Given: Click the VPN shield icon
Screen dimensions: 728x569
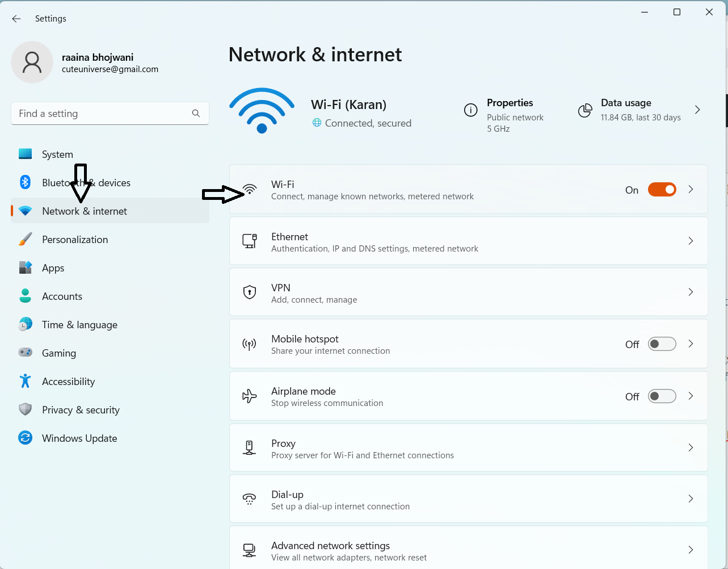Looking at the screenshot, I should coord(250,292).
